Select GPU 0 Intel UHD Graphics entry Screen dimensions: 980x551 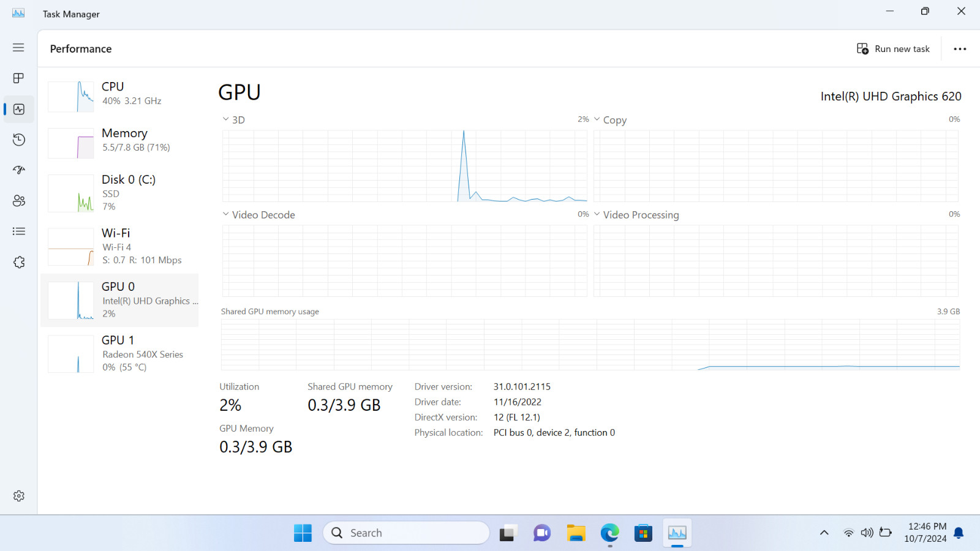click(120, 300)
